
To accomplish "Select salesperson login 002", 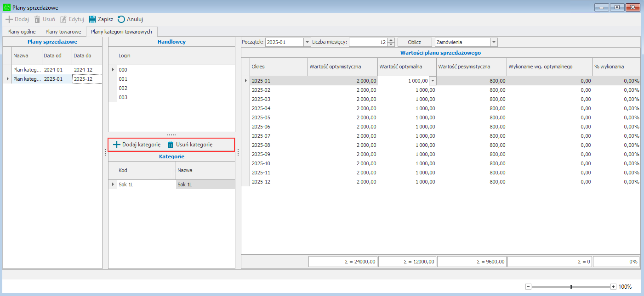I will click(123, 88).
